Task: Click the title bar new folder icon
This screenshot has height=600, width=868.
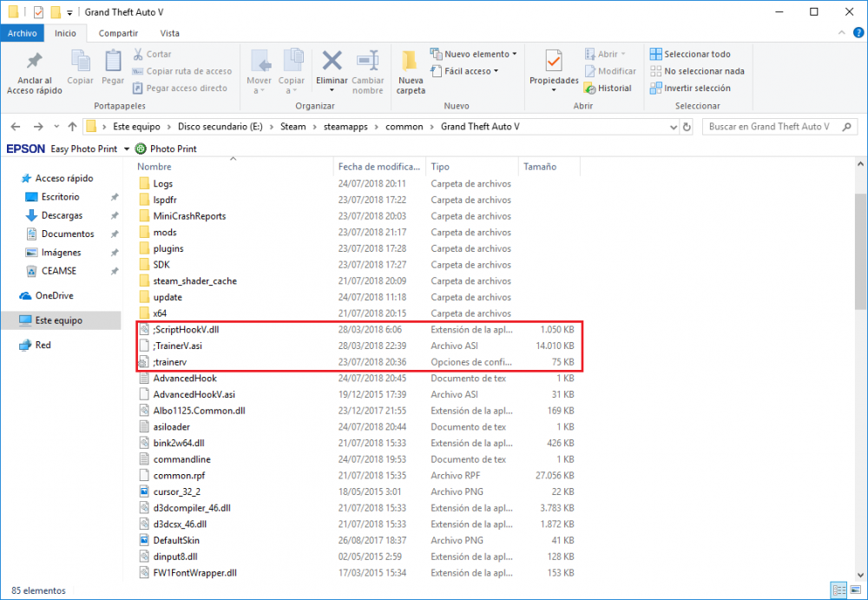Action: click(56, 12)
